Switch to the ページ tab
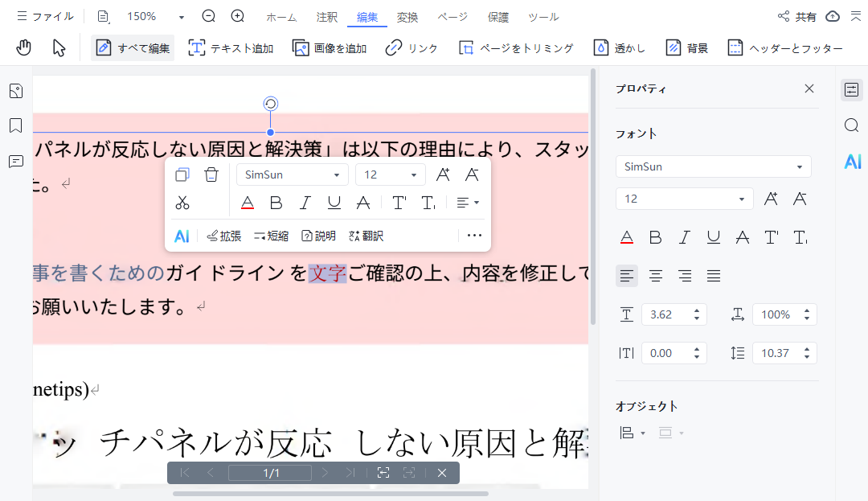868x501 pixels. coord(452,17)
